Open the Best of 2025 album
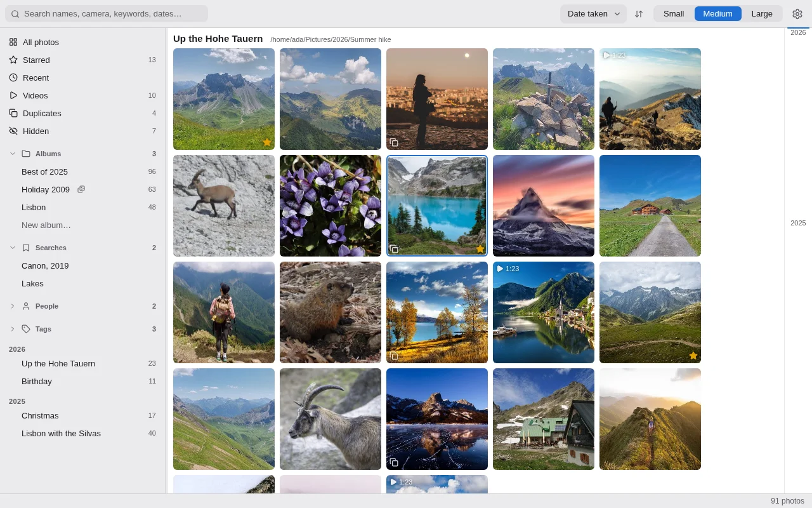The width and height of the screenshot is (812, 508). [x=82, y=171]
